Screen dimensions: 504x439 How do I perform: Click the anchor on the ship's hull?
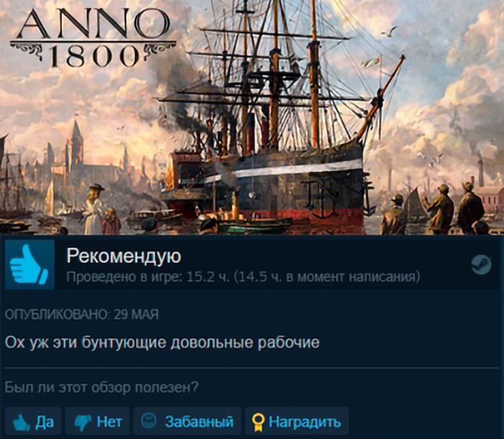click(x=319, y=198)
